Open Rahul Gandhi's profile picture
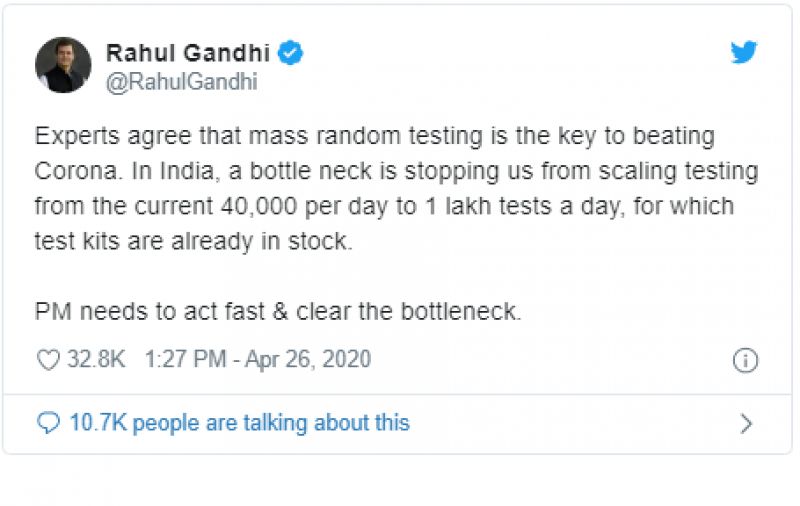 (64, 66)
